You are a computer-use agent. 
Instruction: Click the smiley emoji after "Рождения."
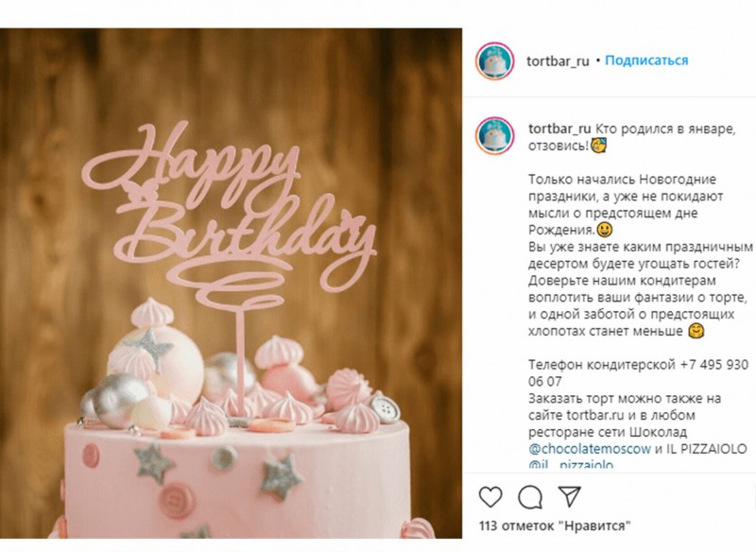pyautogui.click(x=605, y=229)
